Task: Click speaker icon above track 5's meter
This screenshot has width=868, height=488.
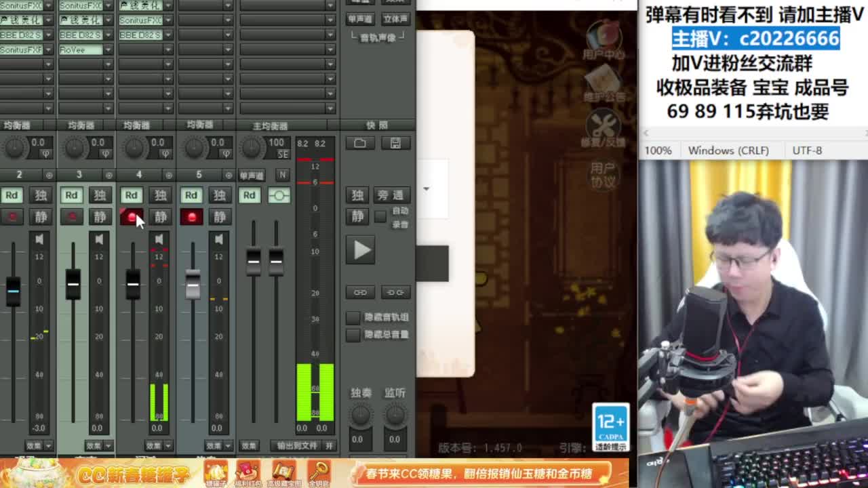Action: point(218,239)
